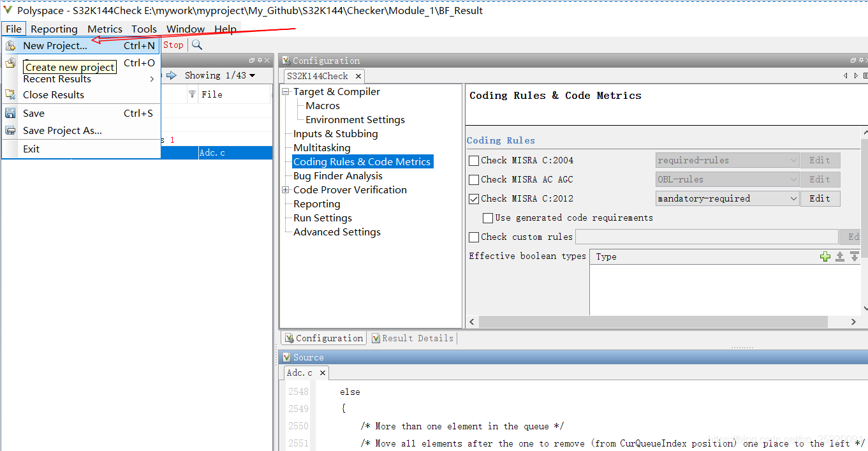
Task: Click the Configuration panel title icon
Action: tap(286, 61)
